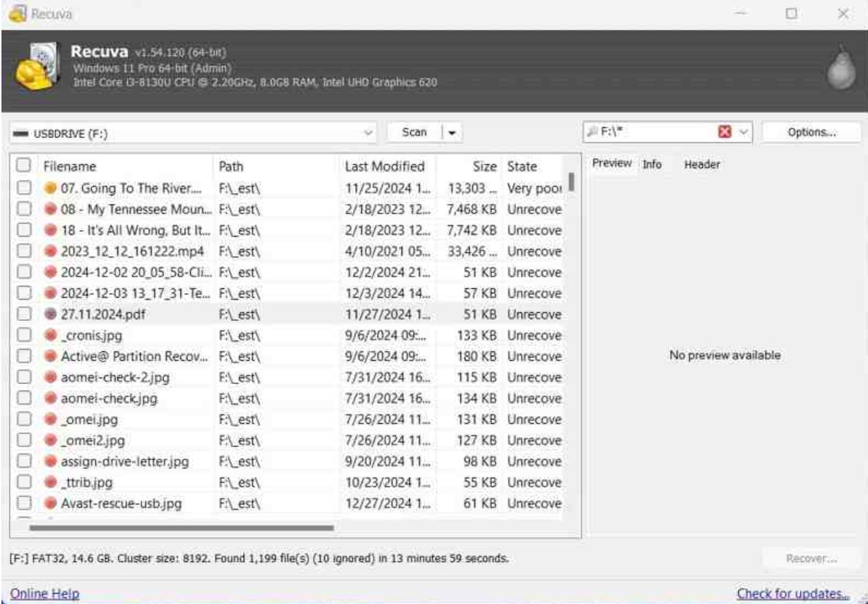Click red state dot for 08 - My Tennessee Moun

tap(50, 209)
